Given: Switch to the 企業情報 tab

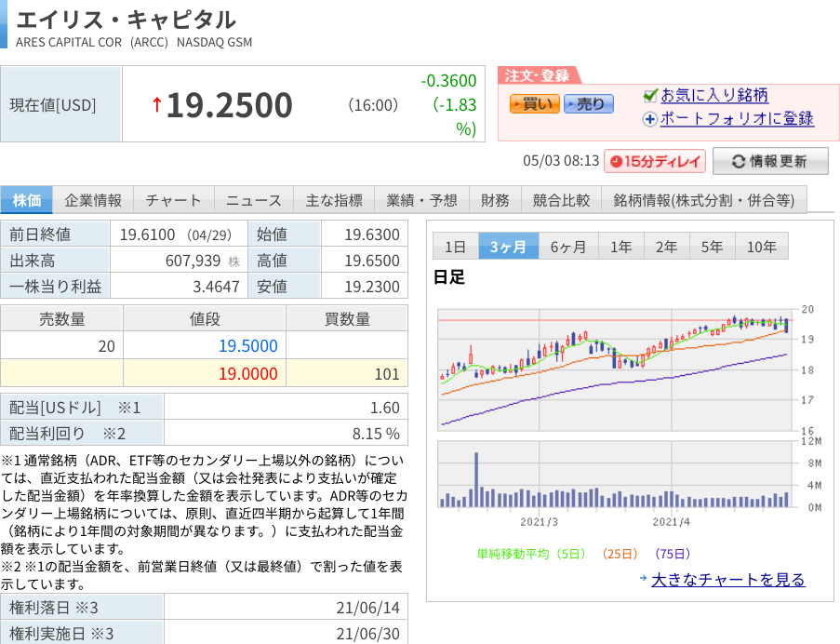Looking at the screenshot, I should pyautogui.click(x=93, y=200).
